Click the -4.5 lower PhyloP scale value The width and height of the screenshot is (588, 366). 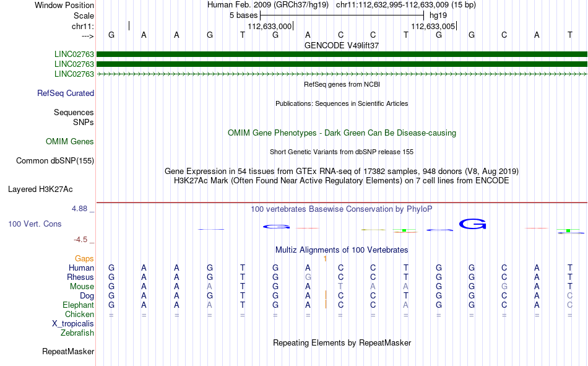tap(80, 240)
